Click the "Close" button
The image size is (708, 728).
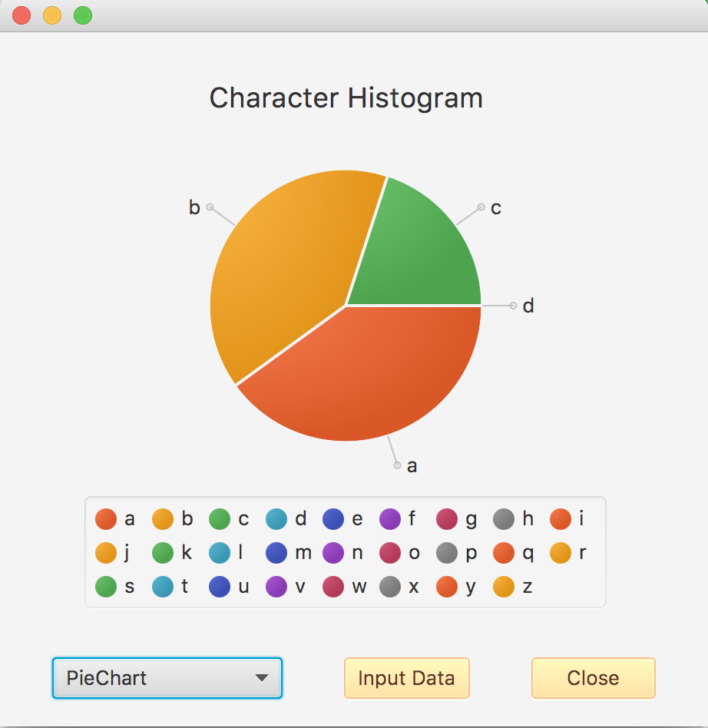pyautogui.click(x=593, y=678)
